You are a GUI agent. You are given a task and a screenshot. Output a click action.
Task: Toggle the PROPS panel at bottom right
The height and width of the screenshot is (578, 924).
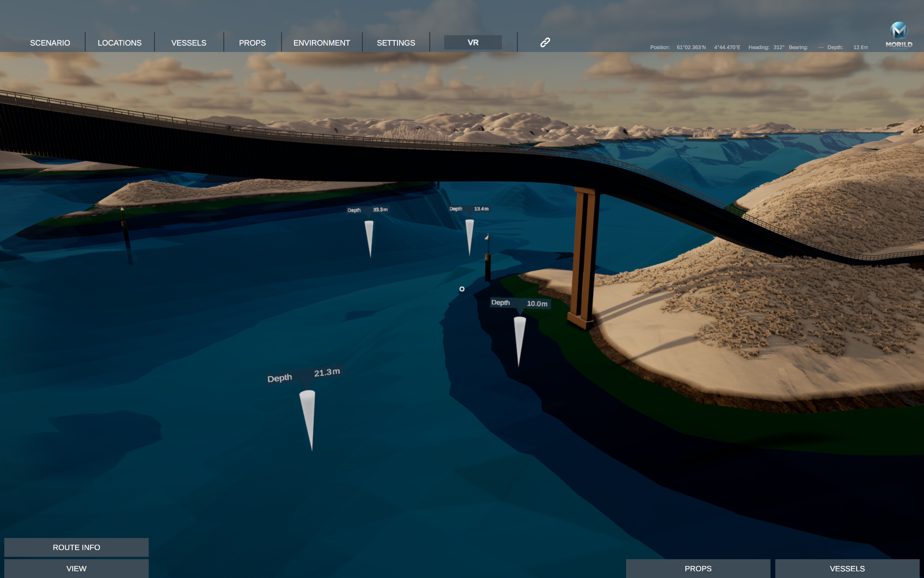(697, 568)
